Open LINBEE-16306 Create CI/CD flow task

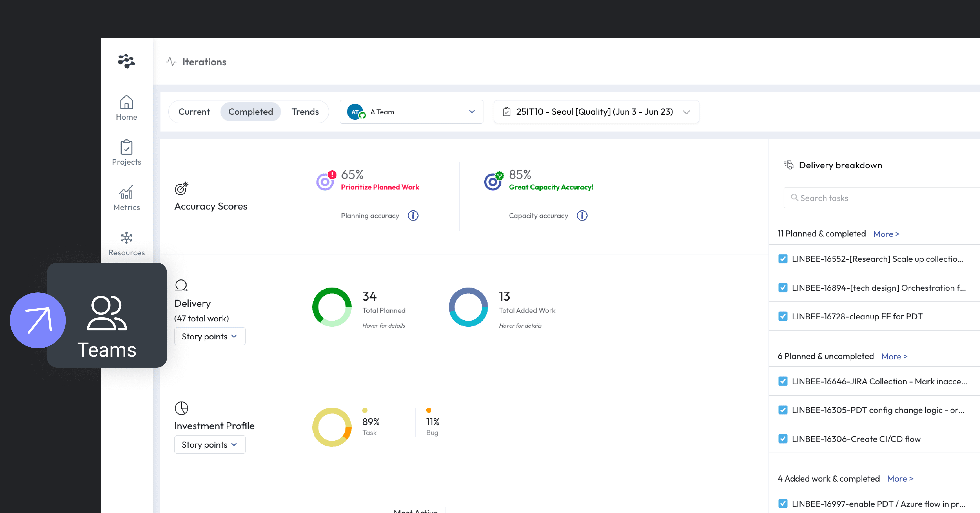(856, 439)
